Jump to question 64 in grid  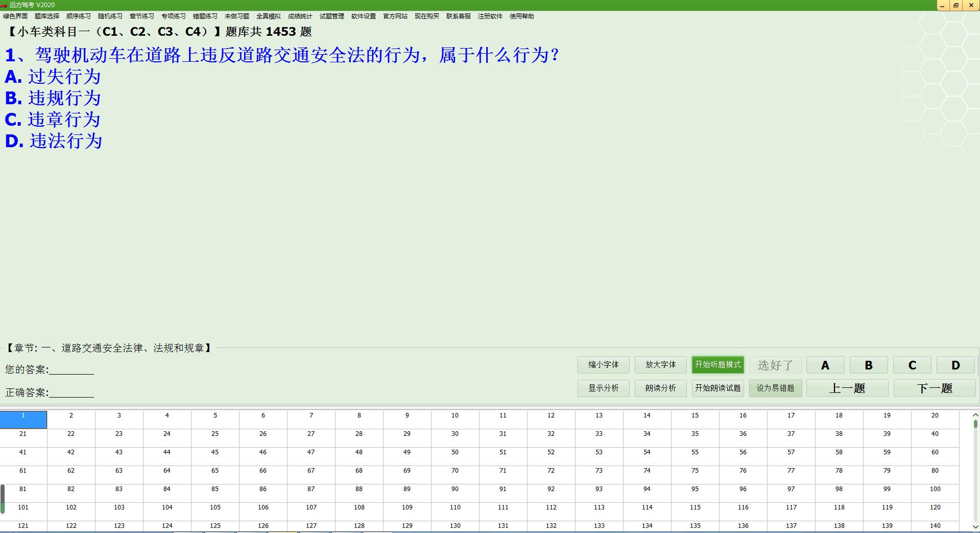(x=167, y=475)
